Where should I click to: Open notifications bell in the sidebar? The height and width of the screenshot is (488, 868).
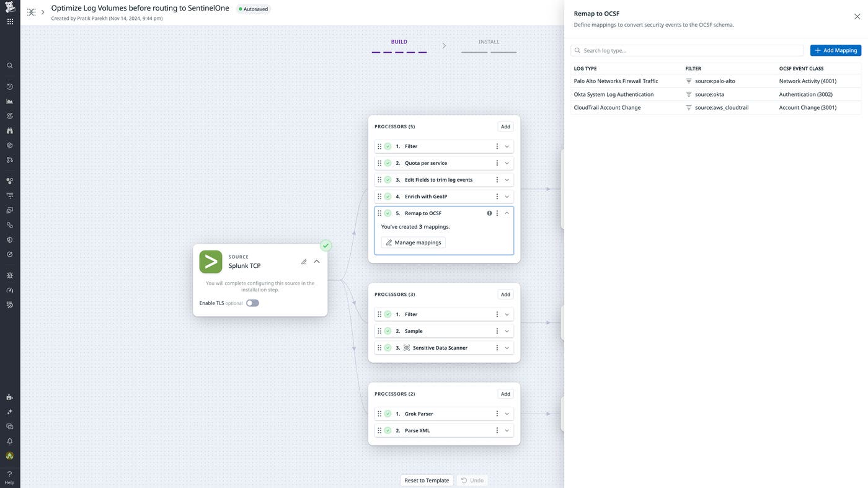pos(9,441)
